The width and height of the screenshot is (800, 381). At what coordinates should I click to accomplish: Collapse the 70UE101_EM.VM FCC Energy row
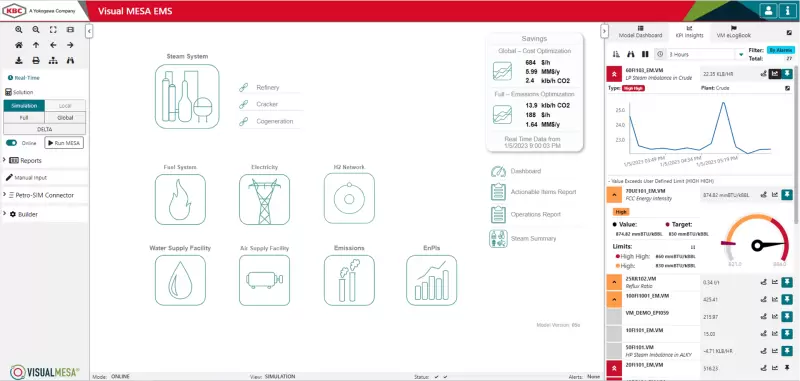[613, 194]
